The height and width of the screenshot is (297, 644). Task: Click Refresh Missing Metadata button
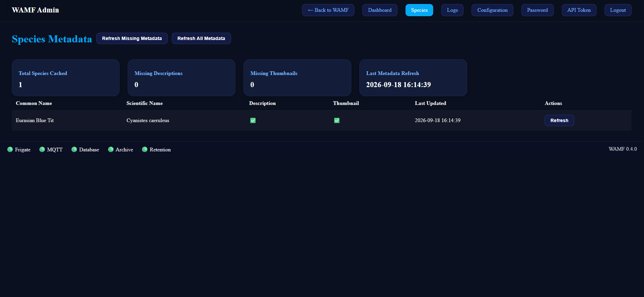point(132,38)
